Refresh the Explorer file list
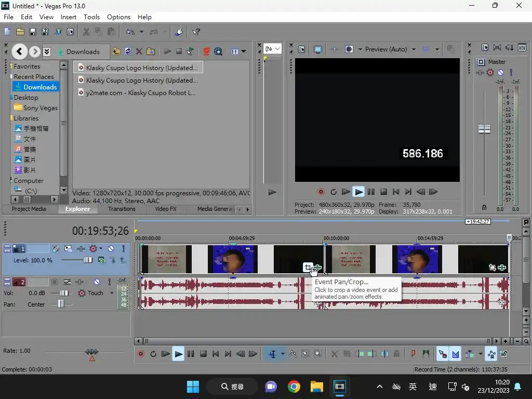This screenshot has height=399, width=532. click(128, 51)
